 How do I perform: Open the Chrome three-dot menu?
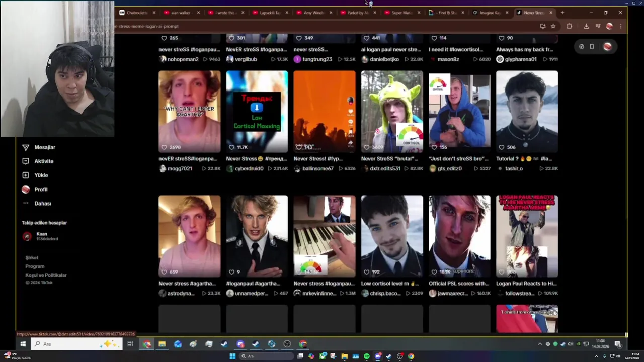(x=620, y=26)
